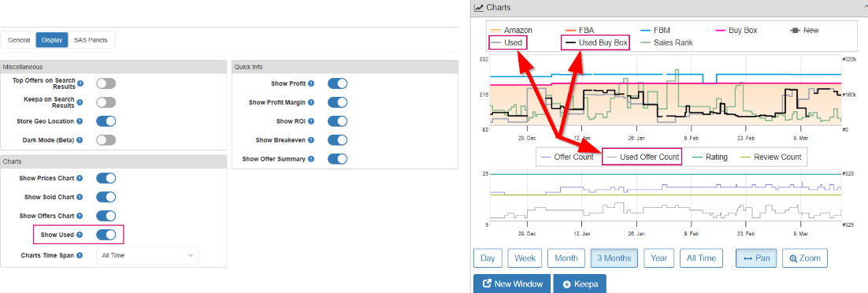Click info icon beside Show ROI

(x=311, y=121)
